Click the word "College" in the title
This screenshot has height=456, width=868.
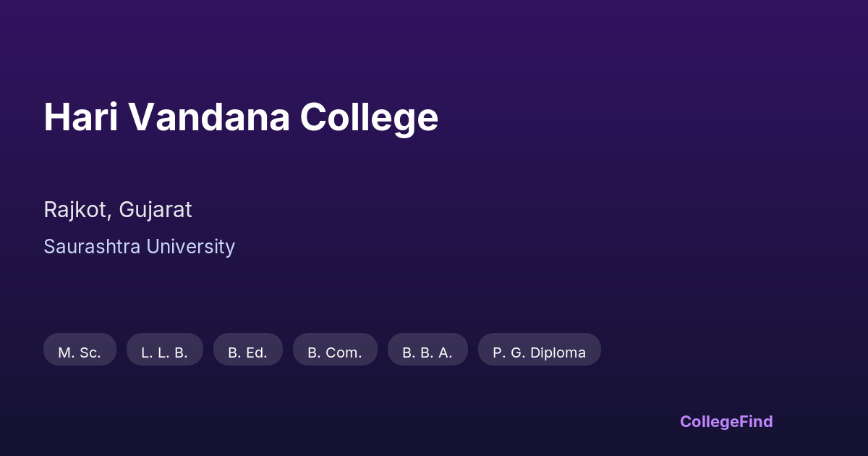[369, 117]
